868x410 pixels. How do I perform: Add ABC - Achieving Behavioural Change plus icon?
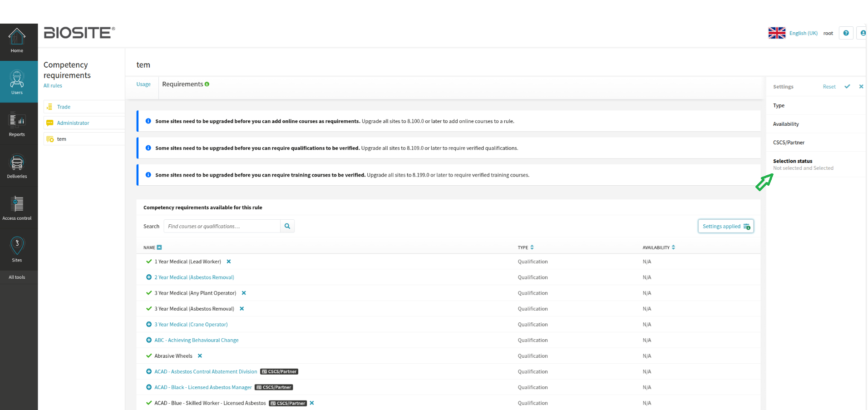pyautogui.click(x=149, y=340)
